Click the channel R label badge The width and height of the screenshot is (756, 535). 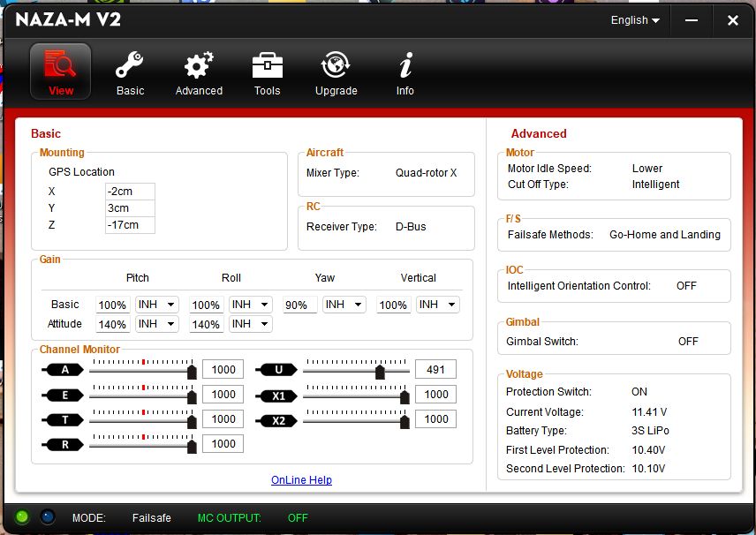click(x=64, y=444)
